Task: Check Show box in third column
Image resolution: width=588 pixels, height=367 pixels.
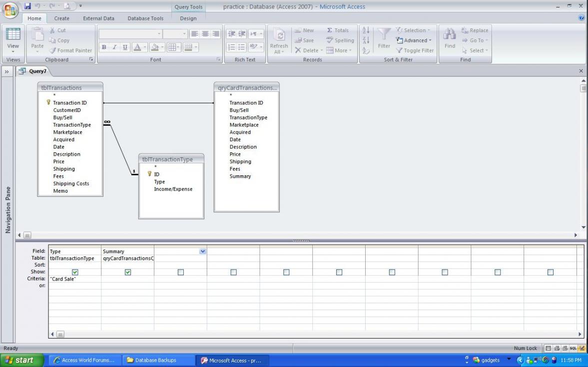Action: click(181, 272)
